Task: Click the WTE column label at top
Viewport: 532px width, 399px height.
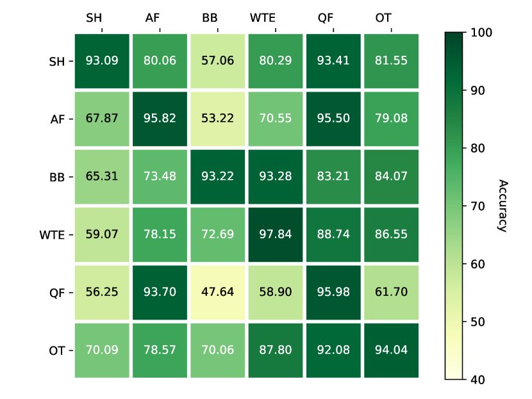Action: point(263,18)
